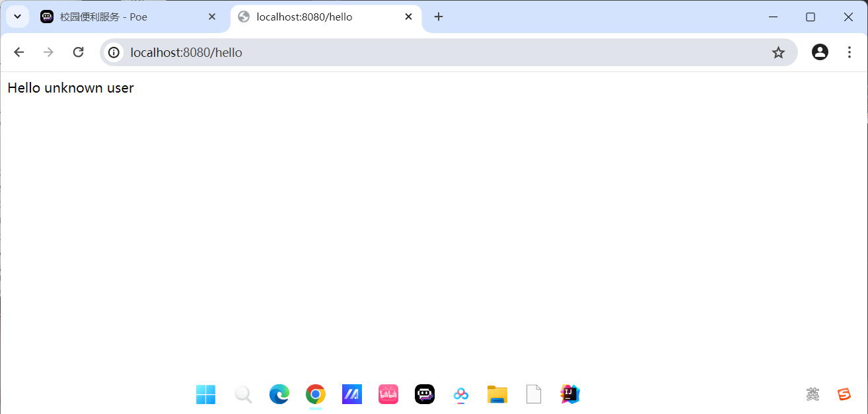Open Chrome's three-dot menu
Image resolution: width=868 pixels, height=414 pixels.
[850, 52]
